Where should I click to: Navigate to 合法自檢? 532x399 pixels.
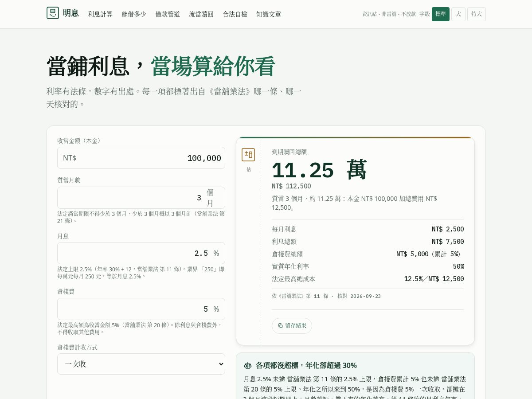point(235,14)
